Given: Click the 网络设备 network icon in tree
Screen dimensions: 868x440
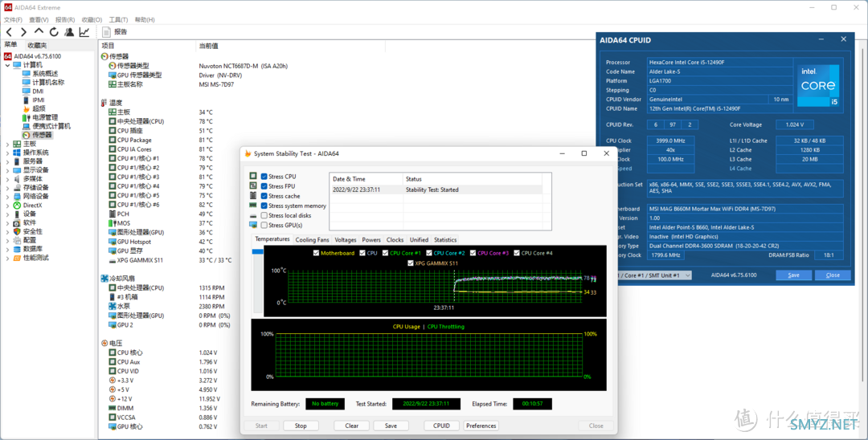Looking at the screenshot, I should coord(17,196).
